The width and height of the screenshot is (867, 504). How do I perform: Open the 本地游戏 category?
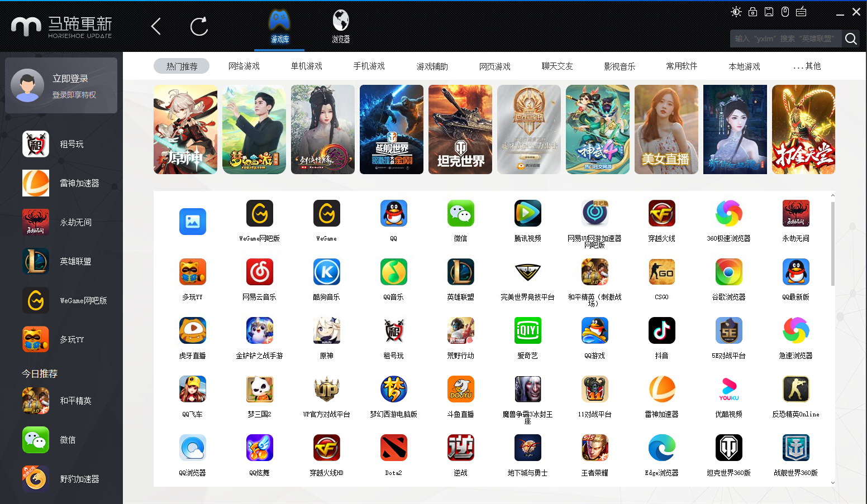(745, 66)
